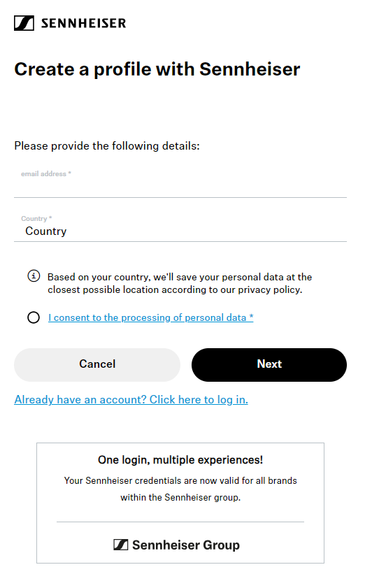This screenshot has height=588, width=372.
Task: Click Please provide the following details text
Action: tap(107, 145)
